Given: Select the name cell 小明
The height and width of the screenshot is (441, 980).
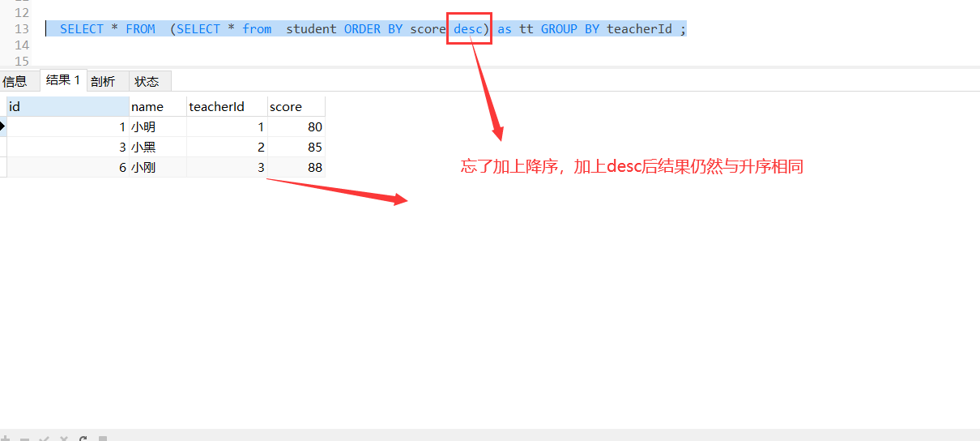Looking at the screenshot, I should point(158,127).
